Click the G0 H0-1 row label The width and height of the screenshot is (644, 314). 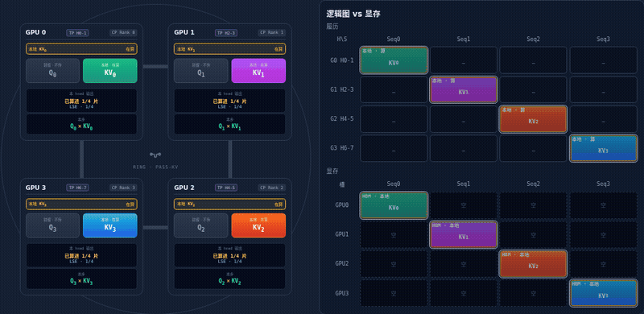tap(341, 60)
